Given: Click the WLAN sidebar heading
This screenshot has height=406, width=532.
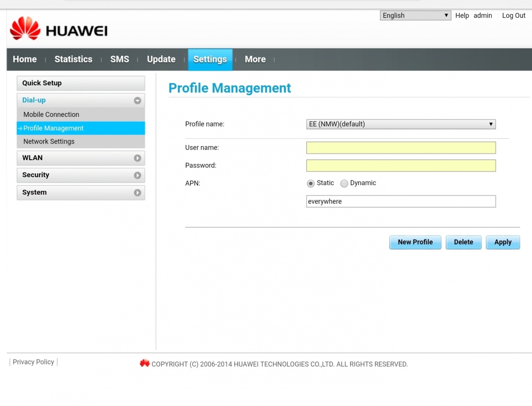Looking at the screenshot, I should tap(32, 158).
